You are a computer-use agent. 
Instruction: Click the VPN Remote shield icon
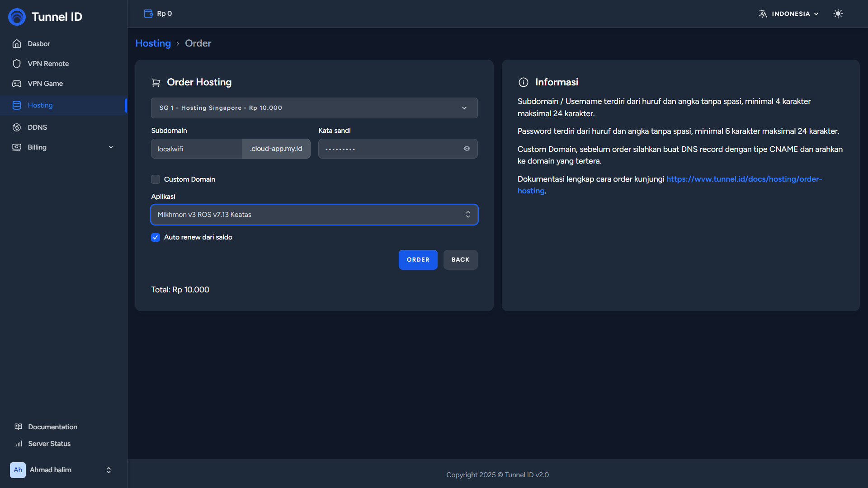pos(17,64)
